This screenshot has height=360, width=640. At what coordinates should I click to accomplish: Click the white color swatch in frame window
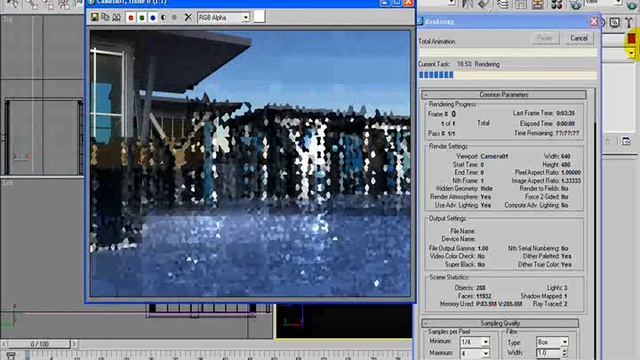coord(260,17)
